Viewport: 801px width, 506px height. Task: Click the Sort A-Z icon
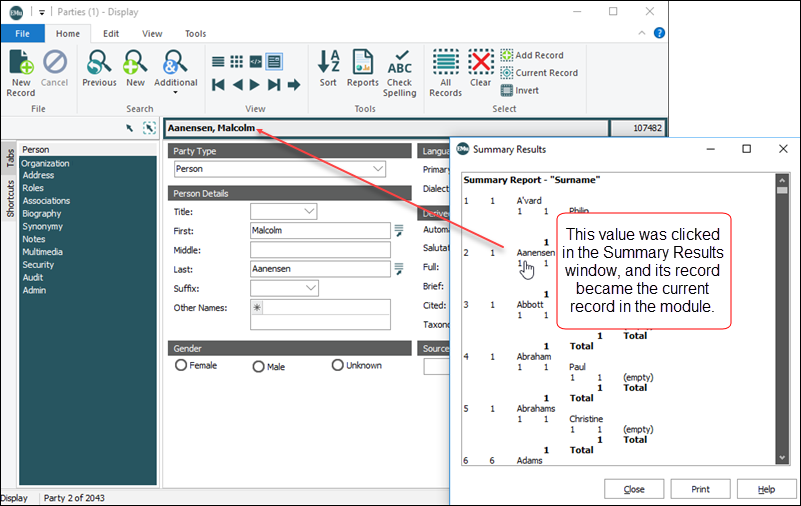click(x=328, y=66)
